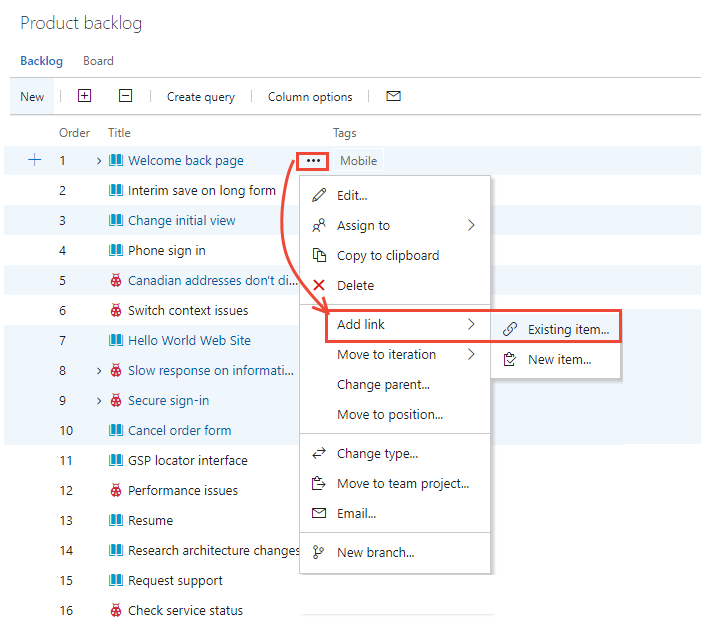Screen dimensions: 701x630
Task: Open the Change initial view item
Action: [182, 220]
